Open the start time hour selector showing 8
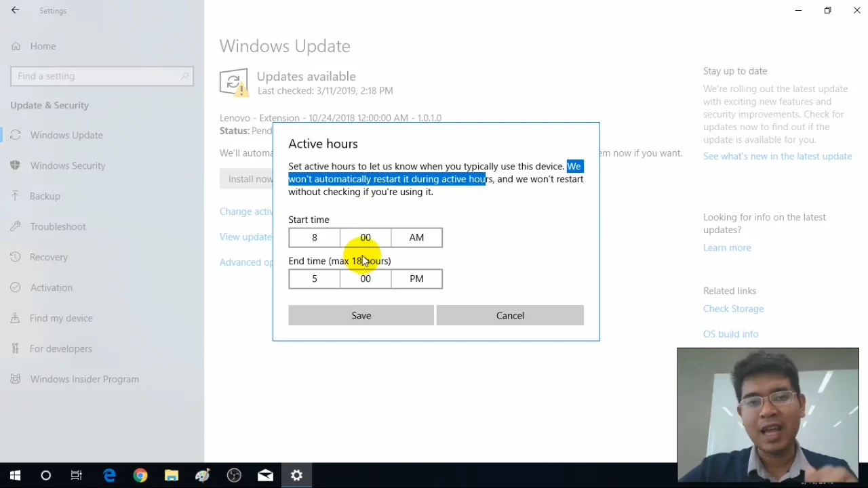 (314, 237)
